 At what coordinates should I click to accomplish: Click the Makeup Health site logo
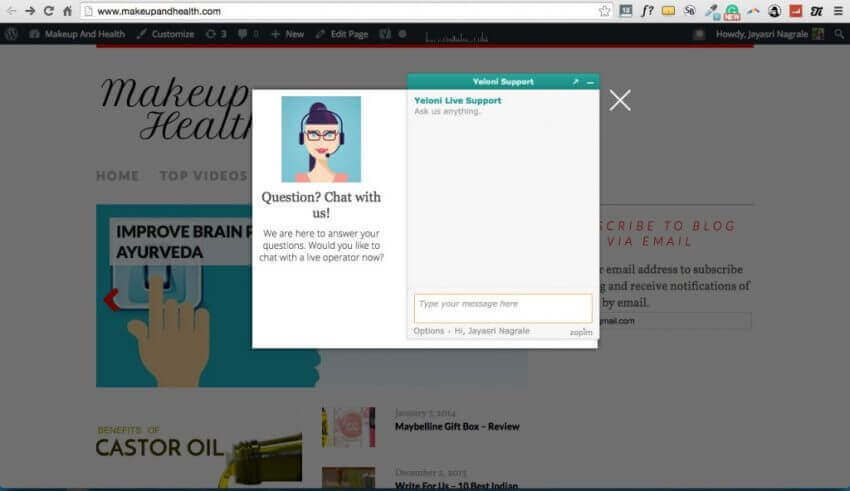point(175,108)
